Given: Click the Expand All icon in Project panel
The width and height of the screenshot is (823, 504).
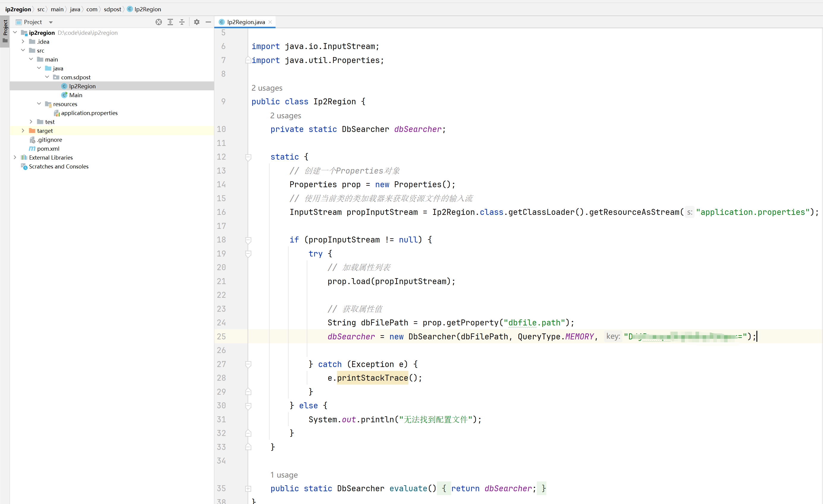Looking at the screenshot, I should (170, 22).
